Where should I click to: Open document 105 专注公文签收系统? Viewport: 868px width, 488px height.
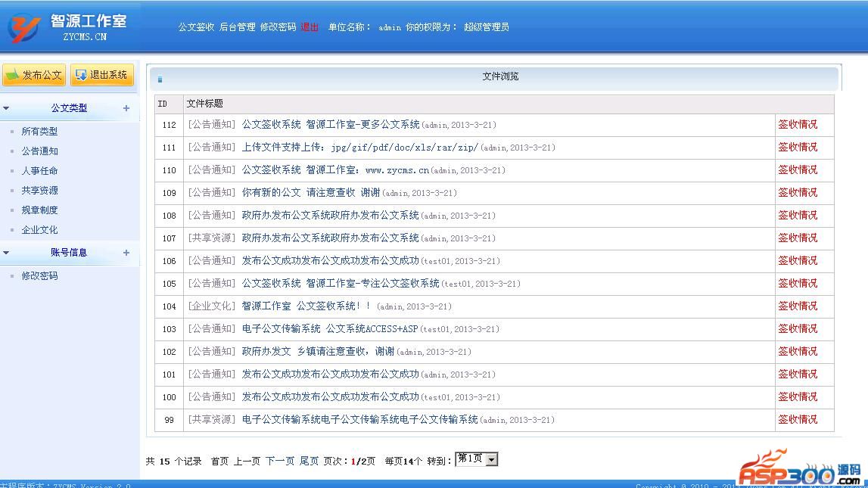(x=341, y=283)
